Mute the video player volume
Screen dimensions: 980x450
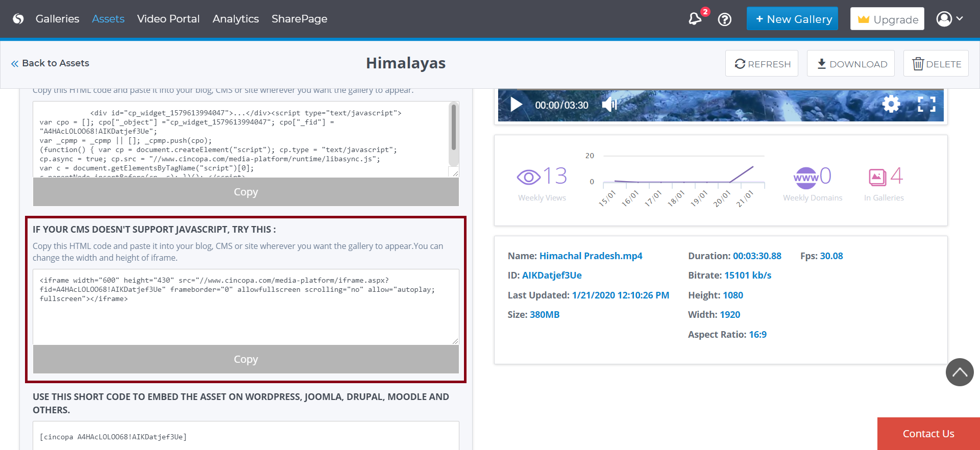(x=609, y=105)
